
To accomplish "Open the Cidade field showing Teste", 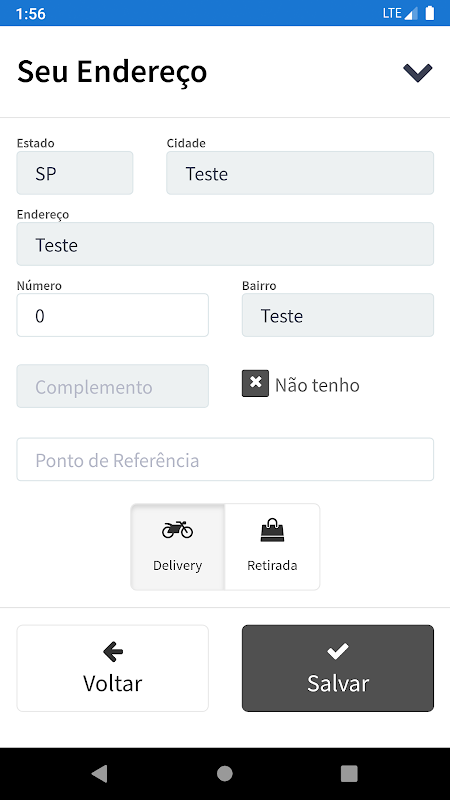I will click(300, 173).
